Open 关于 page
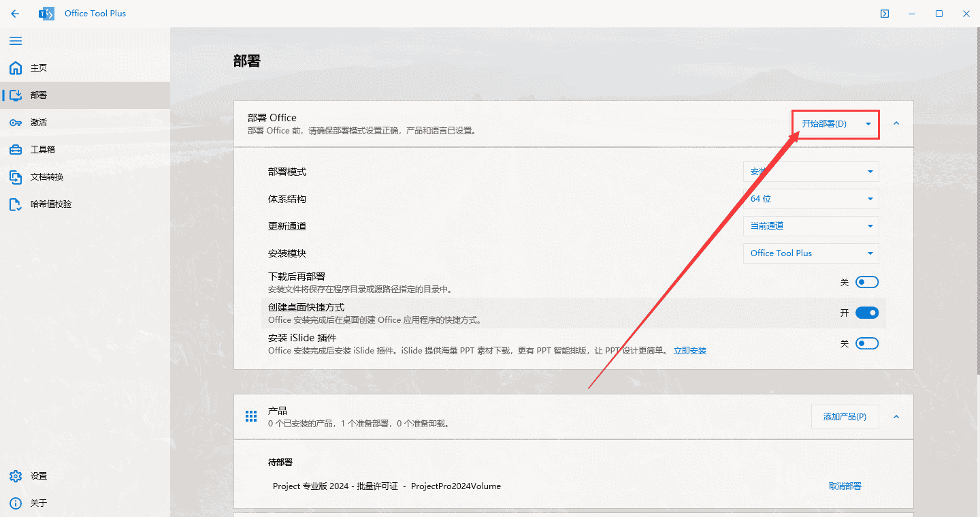Viewport: 980px width, 517px height. pyautogui.click(x=85, y=503)
